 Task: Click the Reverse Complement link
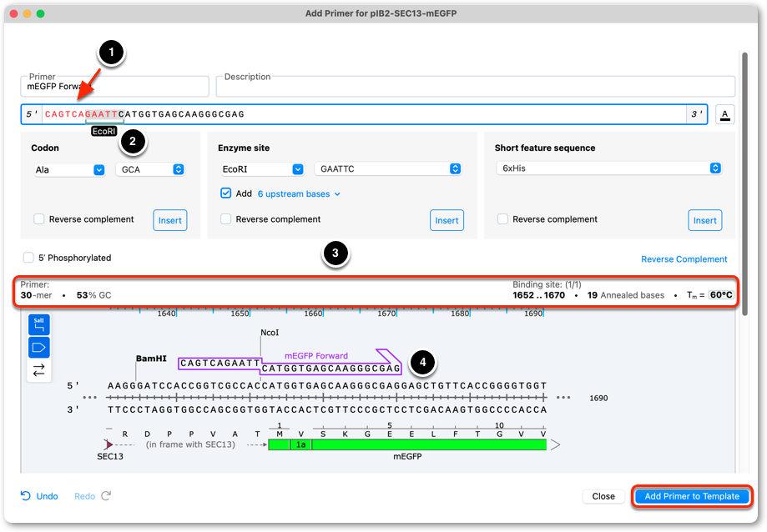coord(684,259)
